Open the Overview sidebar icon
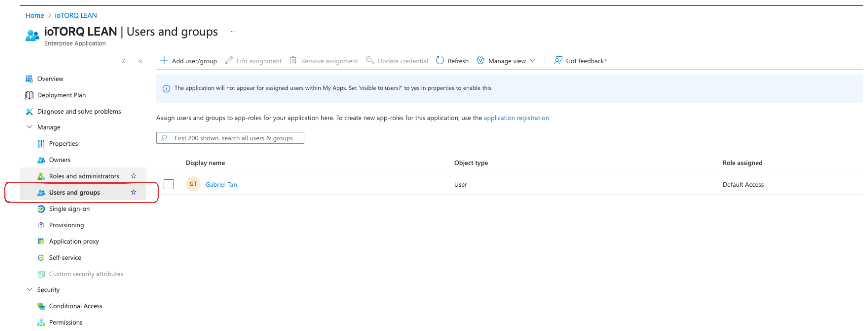The width and height of the screenshot is (868, 331). point(29,79)
